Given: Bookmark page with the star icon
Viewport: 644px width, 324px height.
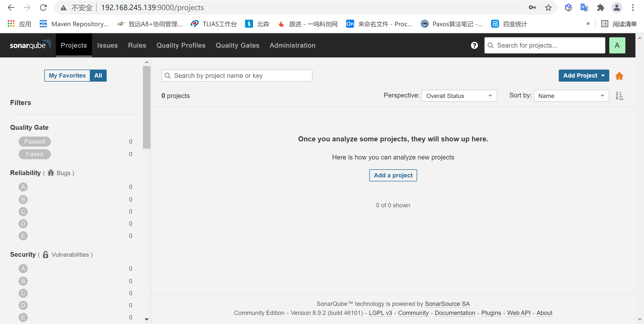Looking at the screenshot, I should (x=548, y=8).
